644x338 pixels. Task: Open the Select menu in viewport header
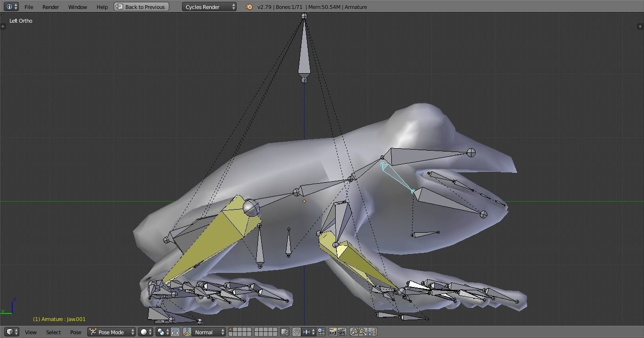(53, 332)
